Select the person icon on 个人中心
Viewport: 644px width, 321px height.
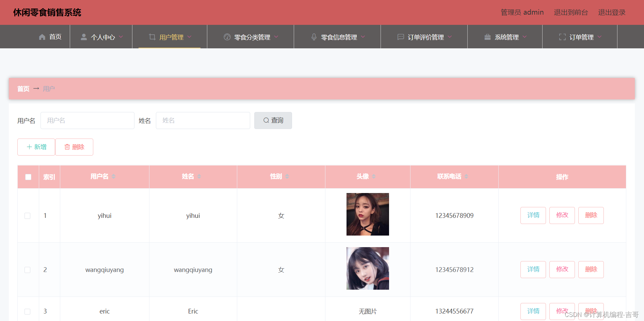(83, 37)
